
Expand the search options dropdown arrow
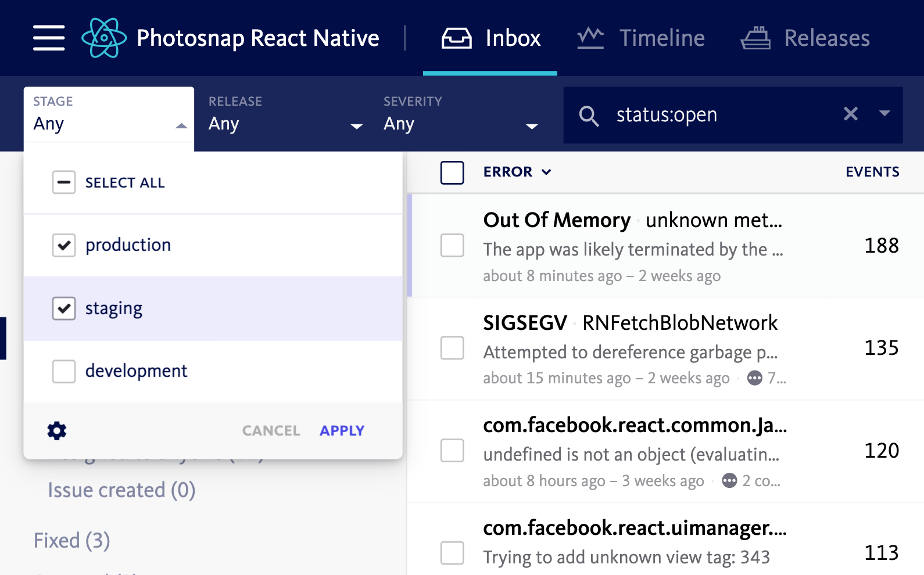884,114
